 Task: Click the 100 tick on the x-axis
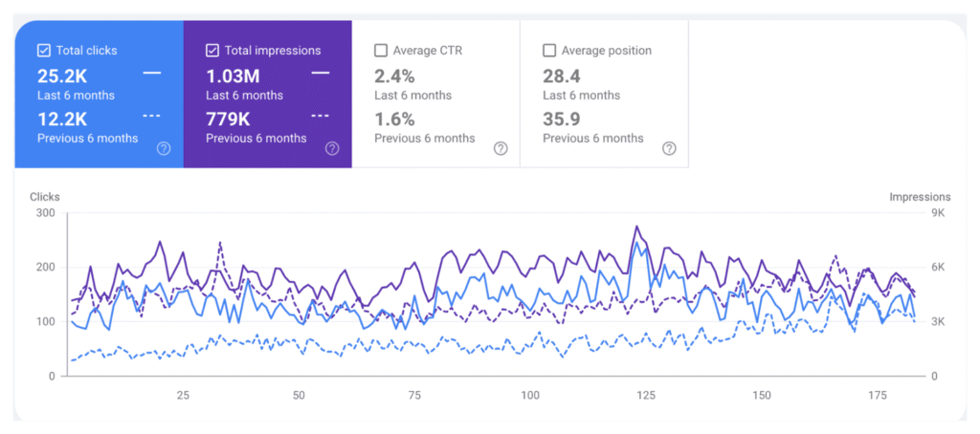pos(530,395)
